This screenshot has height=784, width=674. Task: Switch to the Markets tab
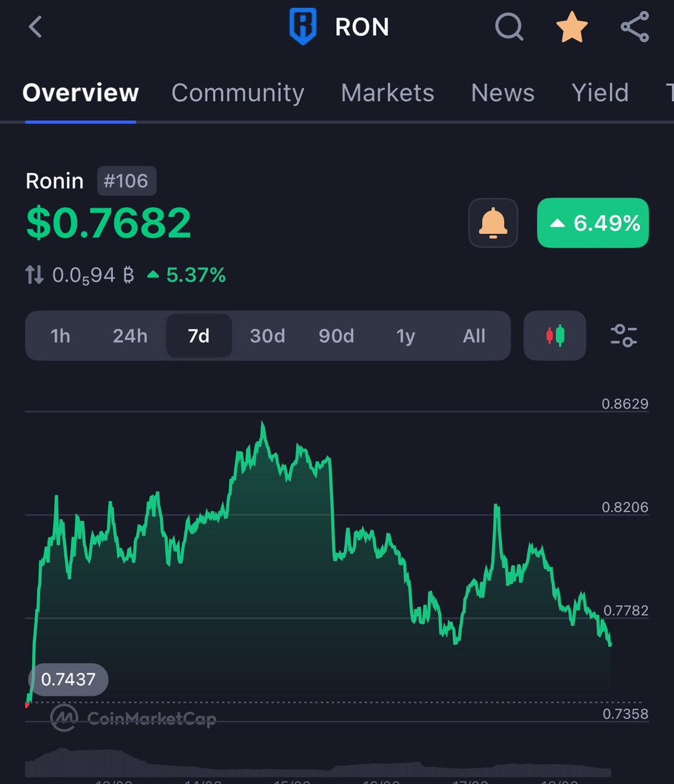[x=388, y=93]
